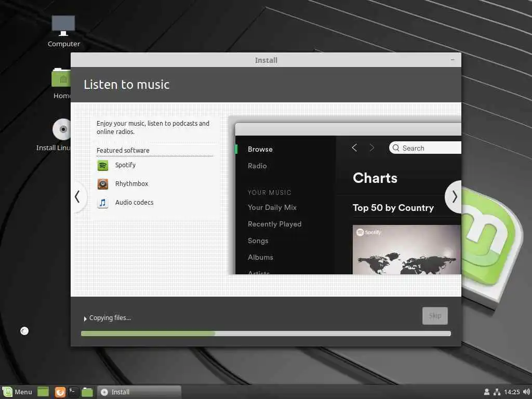532x399 pixels.
Task: Click the Audio codecs text label
Action: point(135,202)
